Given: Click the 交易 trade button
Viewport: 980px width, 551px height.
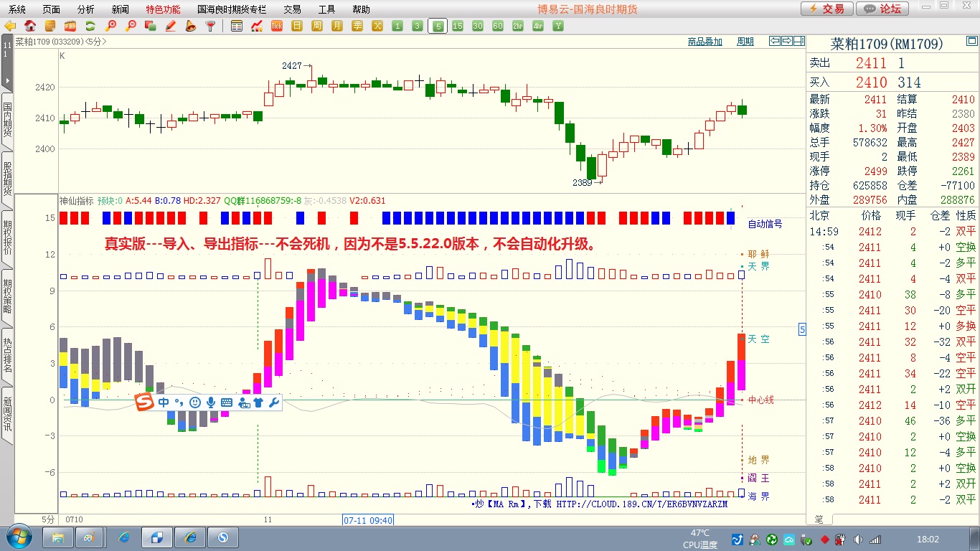Looking at the screenshot, I should [826, 9].
